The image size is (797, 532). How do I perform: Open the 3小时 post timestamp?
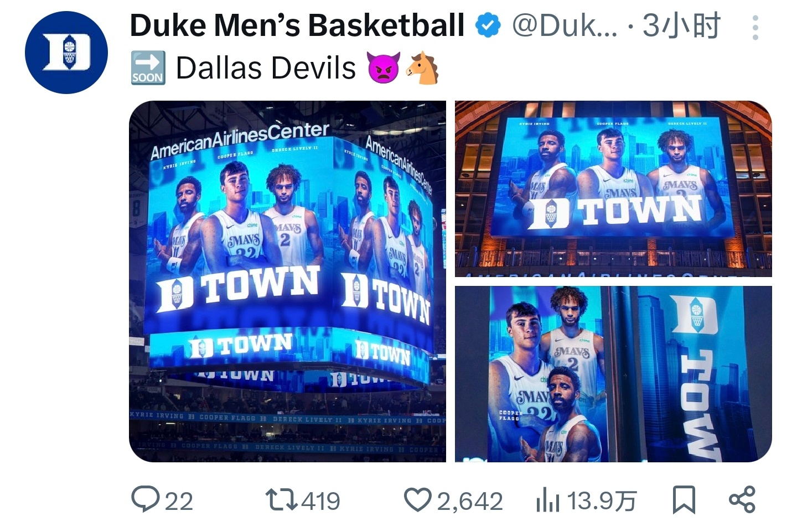pyautogui.click(x=681, y=25)
